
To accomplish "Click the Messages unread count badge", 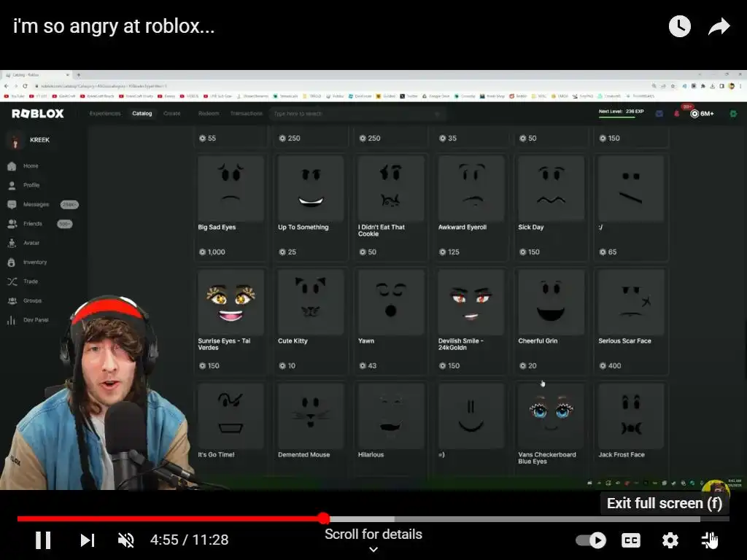I will tap(69, 205).
